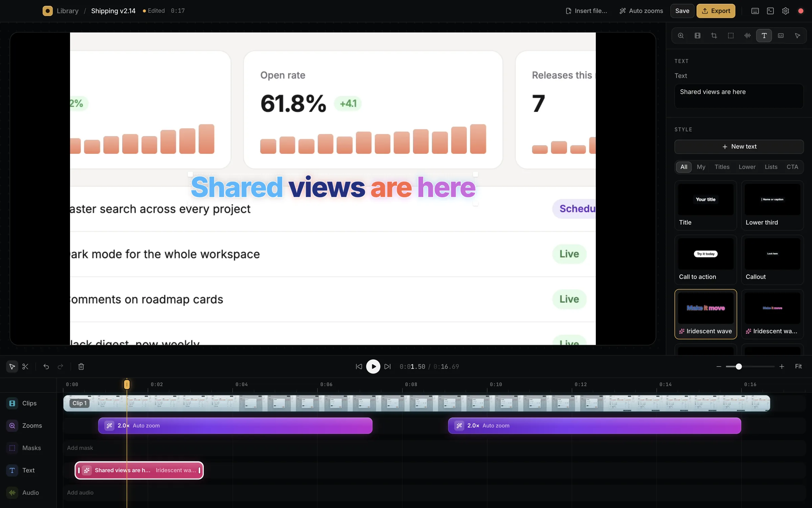Click the Clips track icon
Image resolution: width=812 pixels, height=508 pixels.
pos(12,403)
